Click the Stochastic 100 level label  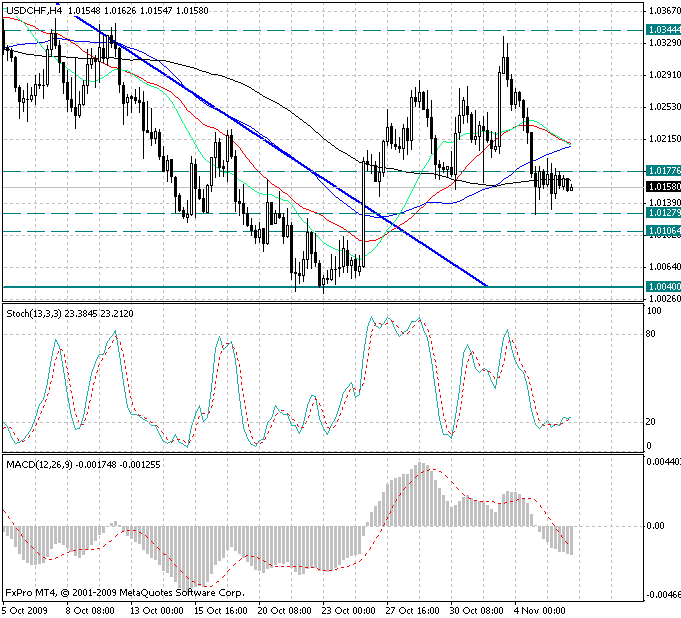point(655,311)
